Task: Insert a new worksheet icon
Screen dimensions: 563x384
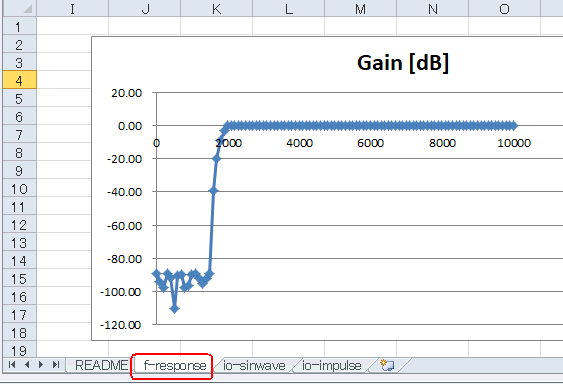Action: [387, 365]
